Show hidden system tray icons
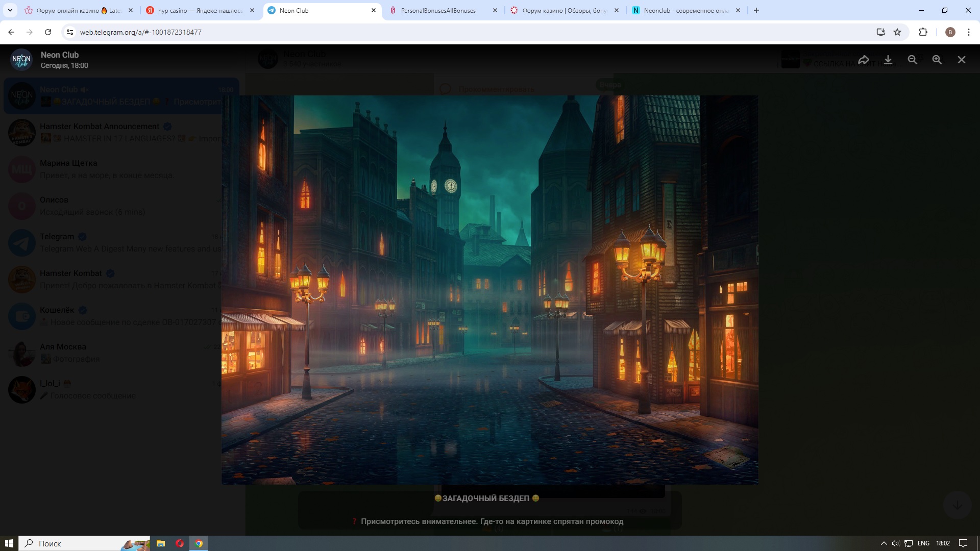This screenshot has height=551, width=980. coord(884,543)
